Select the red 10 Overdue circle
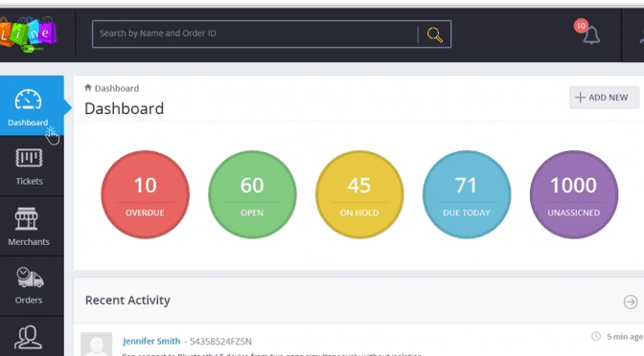644x356 pixels. coord(145,194)
